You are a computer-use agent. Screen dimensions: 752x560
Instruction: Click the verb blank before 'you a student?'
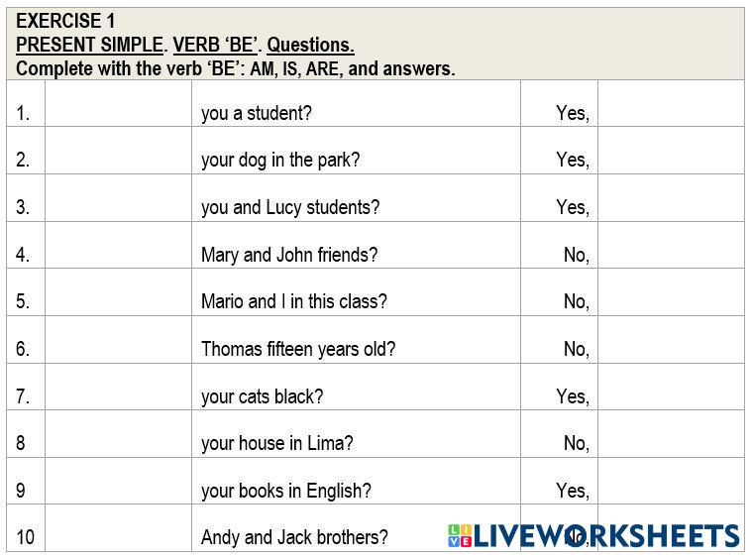coord(118,104)
